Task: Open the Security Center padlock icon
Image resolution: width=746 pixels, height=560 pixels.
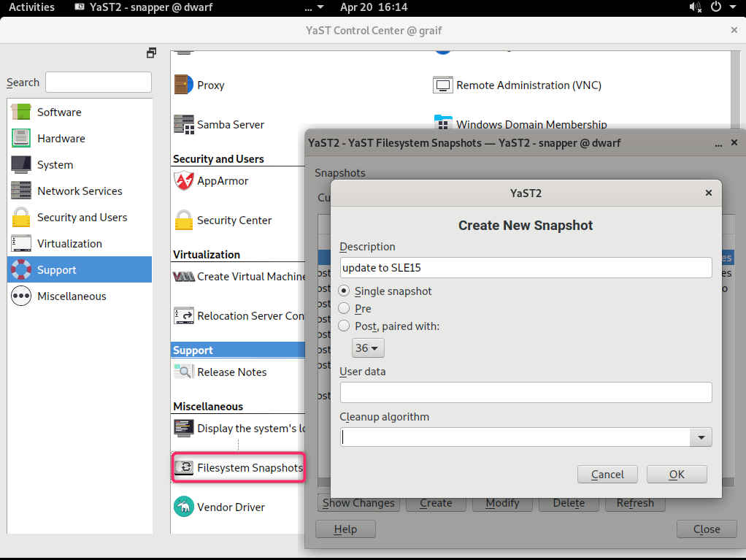Action: 184,220
